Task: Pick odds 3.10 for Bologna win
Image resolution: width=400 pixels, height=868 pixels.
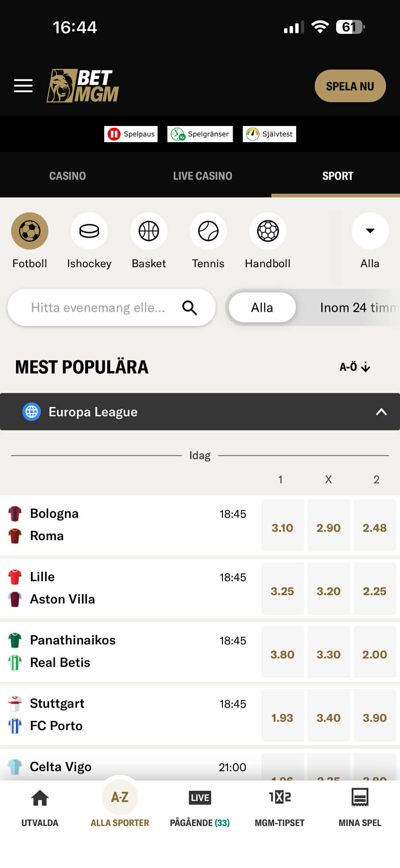Action: click(282, 528)
